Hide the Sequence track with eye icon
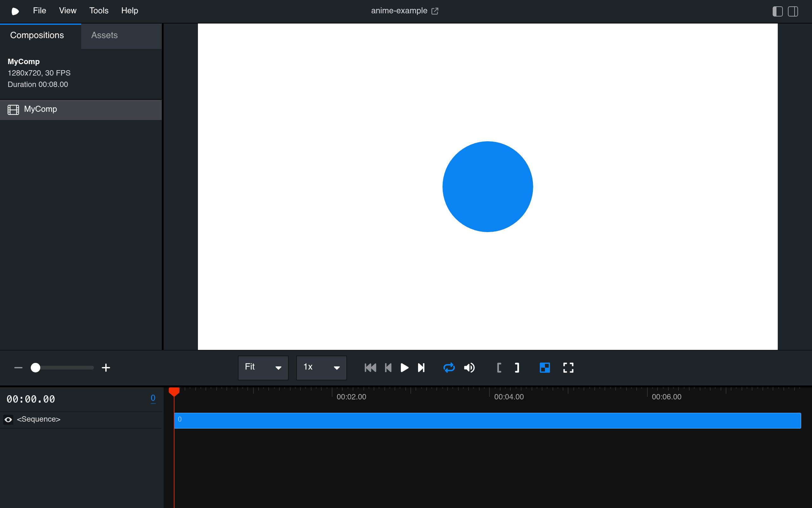The image size is (812, 508). point(8,419)
